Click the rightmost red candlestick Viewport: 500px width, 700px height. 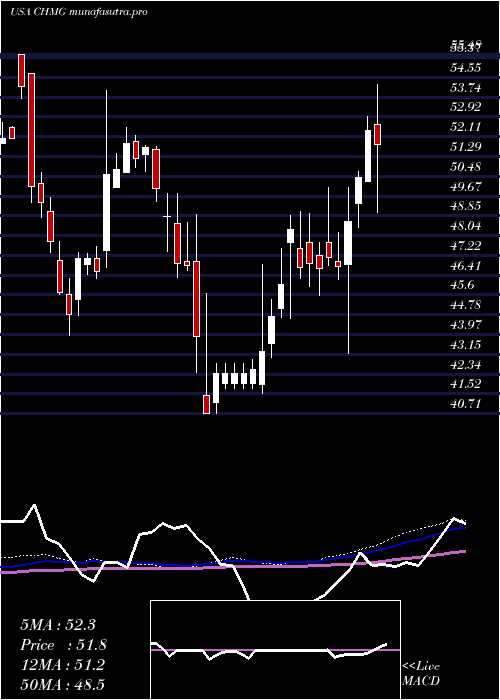(x=377, y=134)
